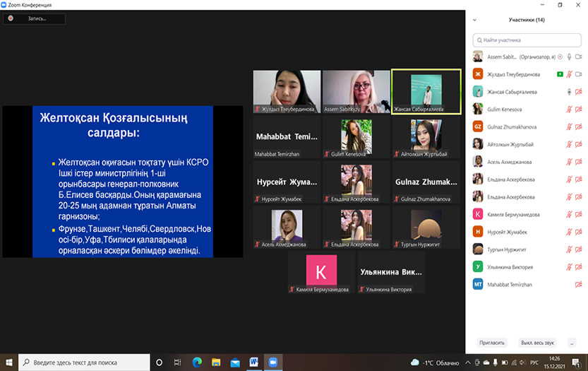Collapse the Участники panel chevron
Image resolution: width=588 pixels, height=371 pixels.
tap(476, 20)
